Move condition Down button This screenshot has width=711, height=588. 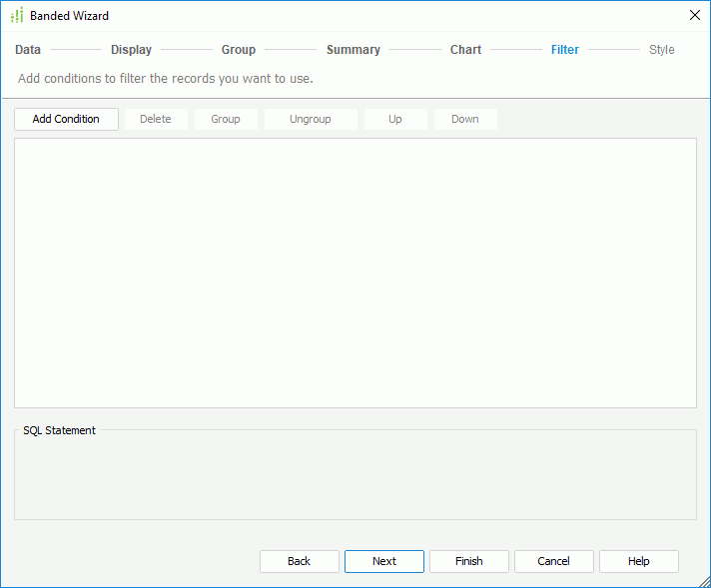(464, 119)
